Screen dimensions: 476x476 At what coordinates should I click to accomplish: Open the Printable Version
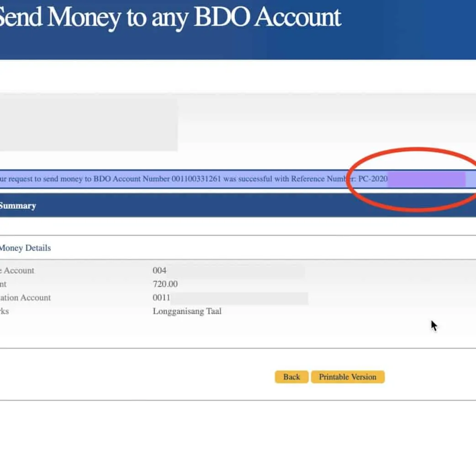point(348,377)
